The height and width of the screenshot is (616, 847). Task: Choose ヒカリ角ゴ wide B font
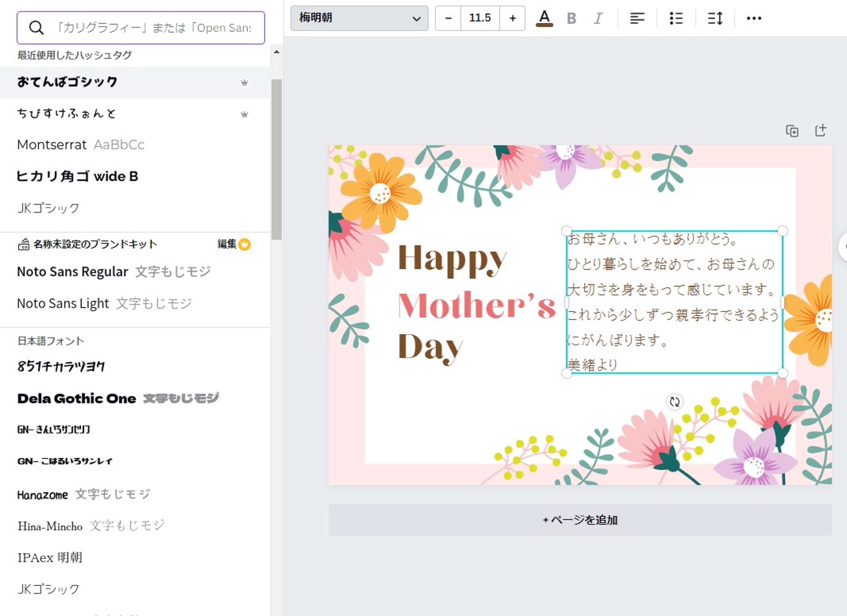coord(135,176)
